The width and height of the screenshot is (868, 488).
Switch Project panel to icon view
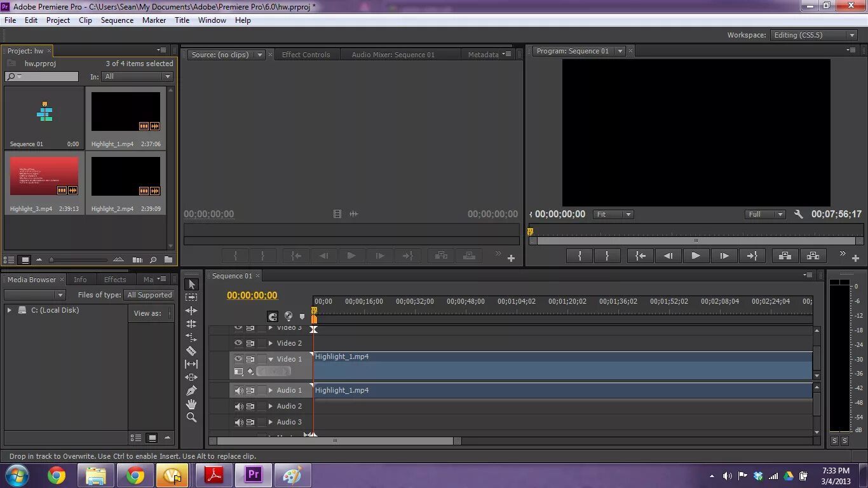pyautogui.click(x=25, y=259)
